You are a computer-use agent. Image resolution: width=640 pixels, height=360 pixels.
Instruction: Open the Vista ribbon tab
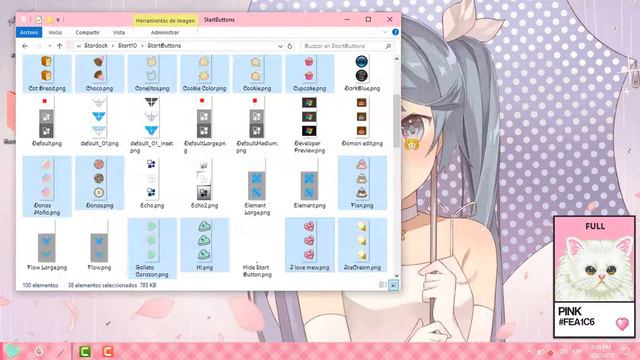point(119,32)
